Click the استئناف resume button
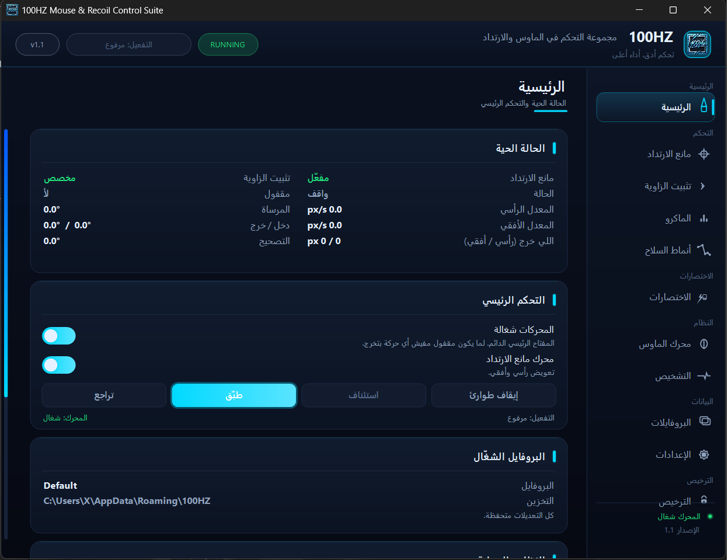 [364, 395]
